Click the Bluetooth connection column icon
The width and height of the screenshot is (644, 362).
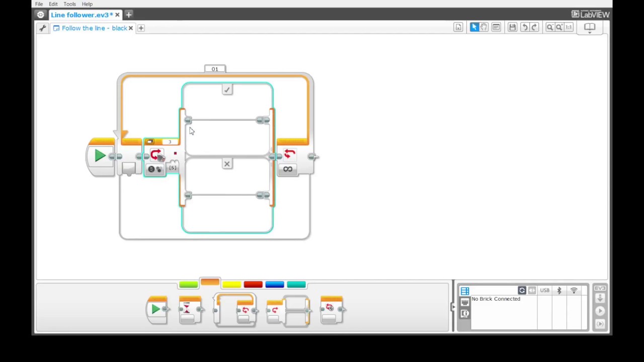[559, 291]
